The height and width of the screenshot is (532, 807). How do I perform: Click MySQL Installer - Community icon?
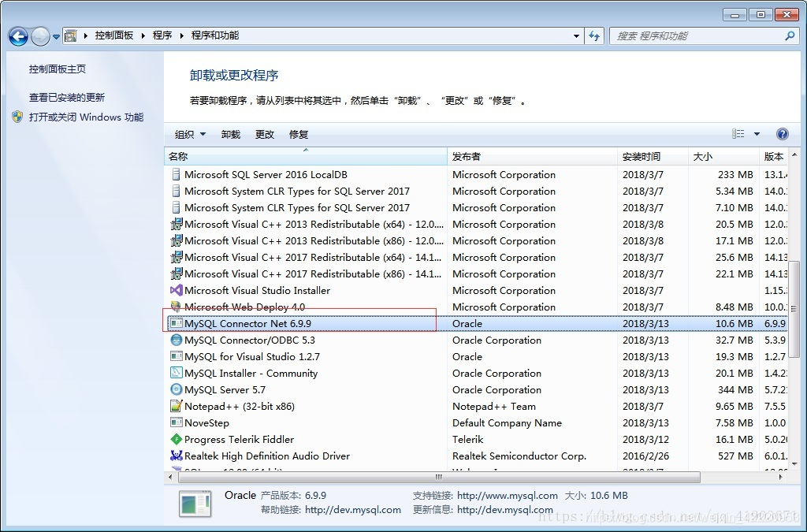[x=176, y=373]
